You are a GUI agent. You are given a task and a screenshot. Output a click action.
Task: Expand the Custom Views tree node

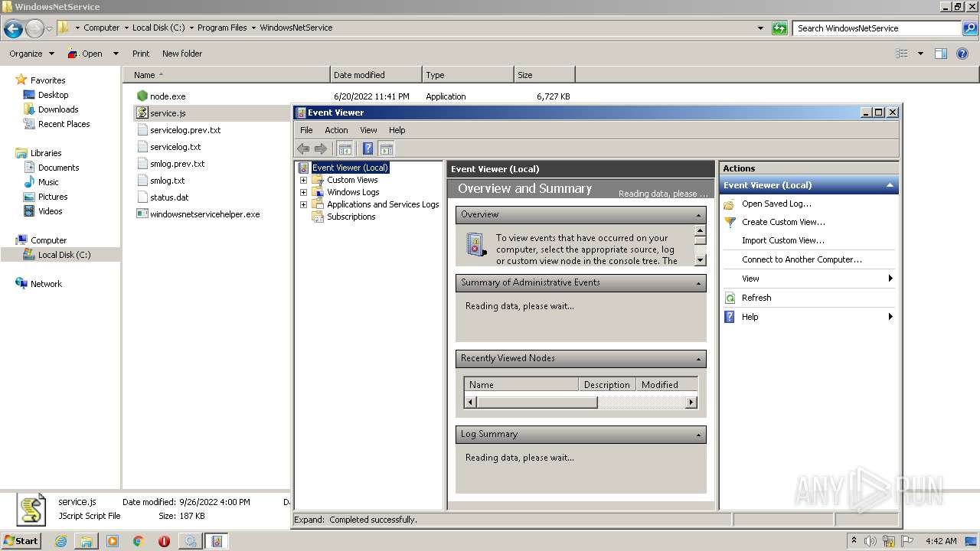303,180
